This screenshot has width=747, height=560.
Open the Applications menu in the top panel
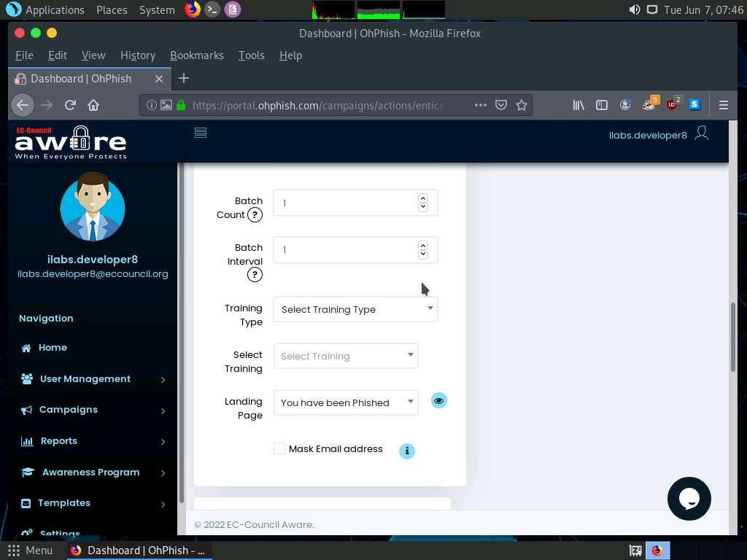(x=45, y=9)
